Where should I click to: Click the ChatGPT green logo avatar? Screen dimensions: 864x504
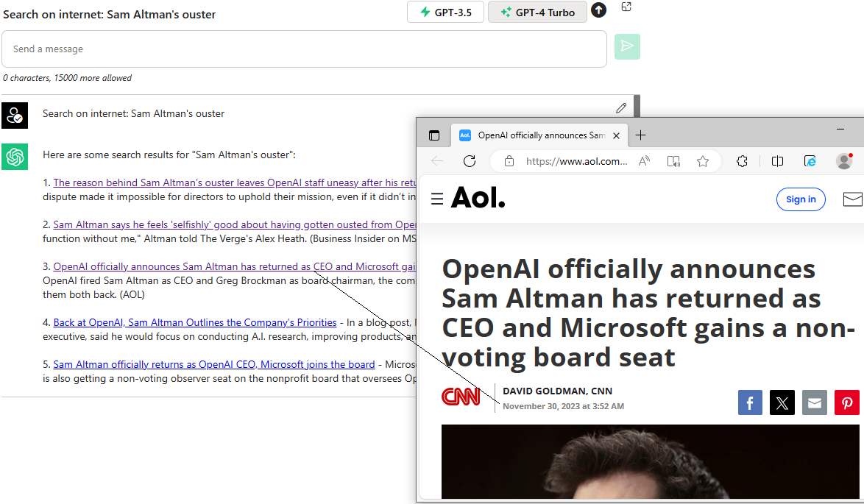[x=15, y=157]
